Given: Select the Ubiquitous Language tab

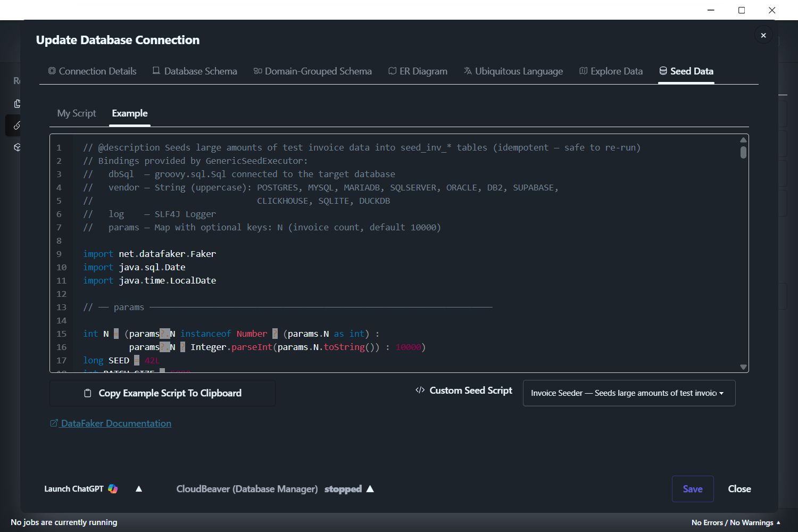Looking at the screenshot, I should coord(513,71).
